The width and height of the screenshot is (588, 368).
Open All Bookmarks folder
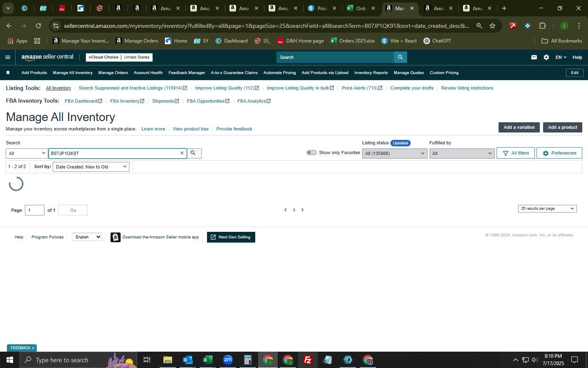(x=561, y=41)
